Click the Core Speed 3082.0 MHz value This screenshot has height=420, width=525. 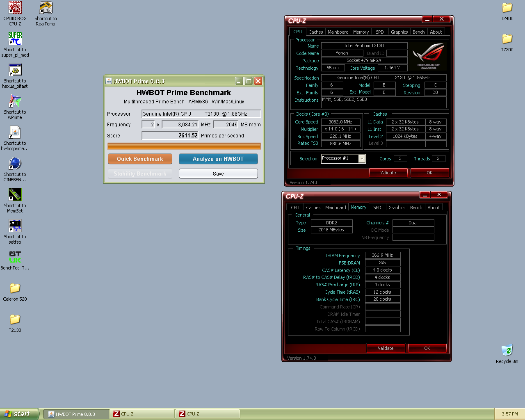340,122
